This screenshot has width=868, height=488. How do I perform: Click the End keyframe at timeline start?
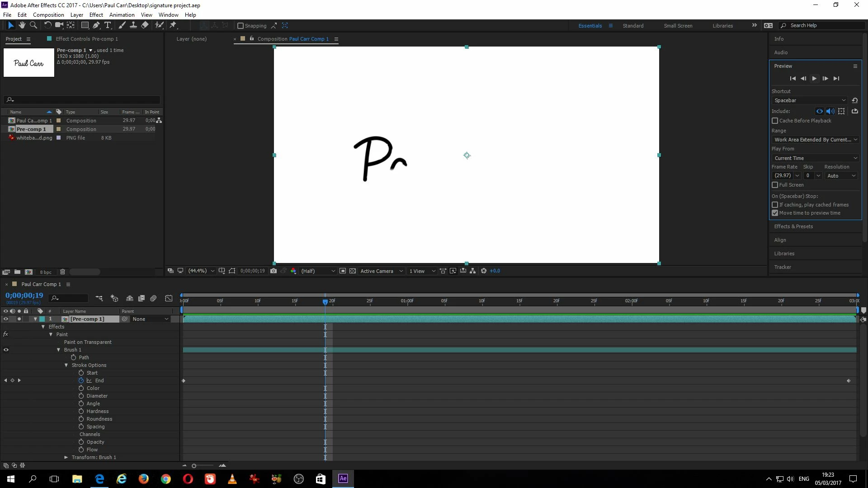[x=184, y=381]
